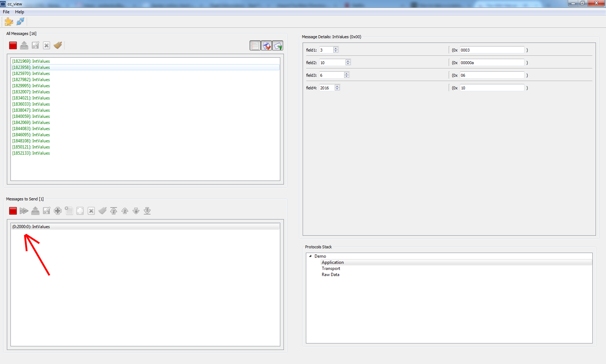Image resolution: width=606 pixels, height=364 pixels.
Task: Clear the Messages to Send list
Action: coord(102,211)
